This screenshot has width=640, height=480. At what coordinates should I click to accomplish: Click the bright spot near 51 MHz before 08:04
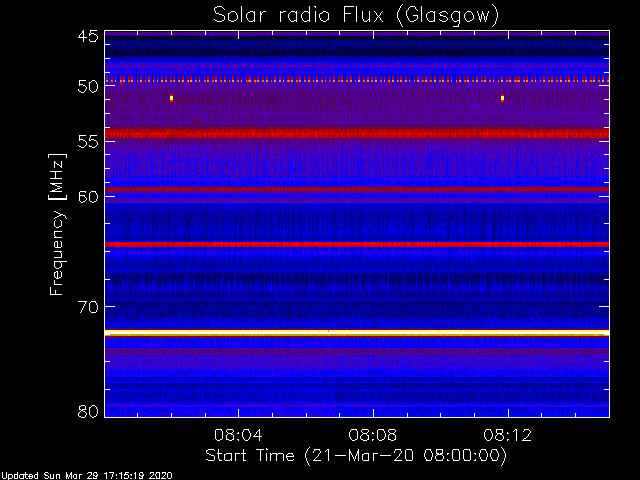click(x=171, y=98)
